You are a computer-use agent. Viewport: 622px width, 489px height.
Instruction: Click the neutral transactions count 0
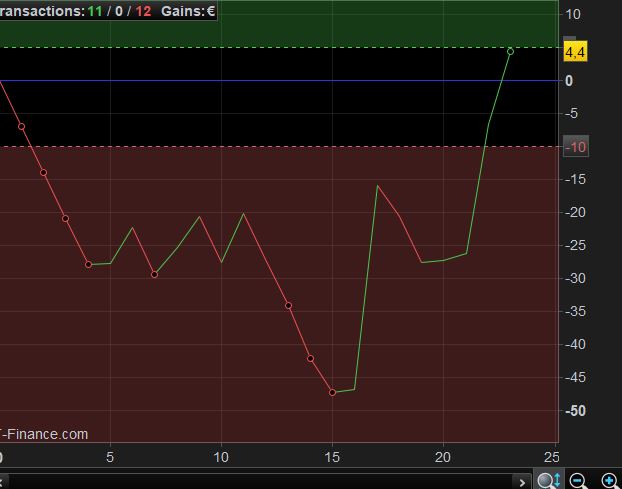click(x=119, y=11)
